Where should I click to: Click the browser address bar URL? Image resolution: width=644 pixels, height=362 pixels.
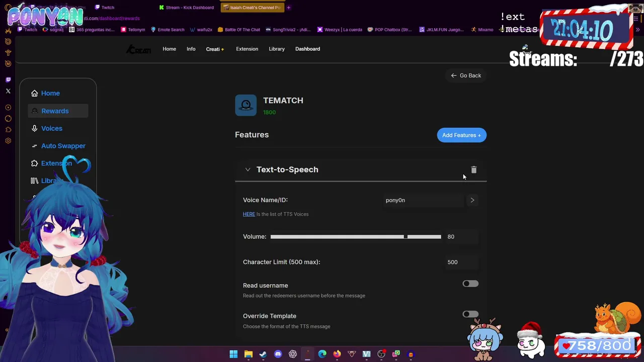click(112, 19)
